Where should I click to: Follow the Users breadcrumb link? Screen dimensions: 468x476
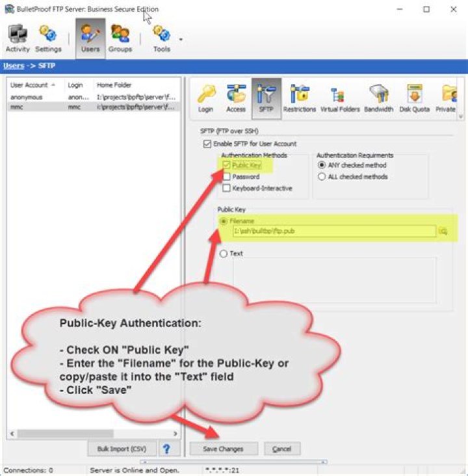tap(14, 66)
